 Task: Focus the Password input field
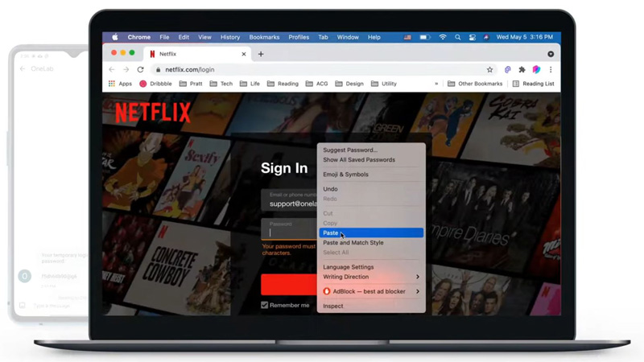[x=289, y=229]
